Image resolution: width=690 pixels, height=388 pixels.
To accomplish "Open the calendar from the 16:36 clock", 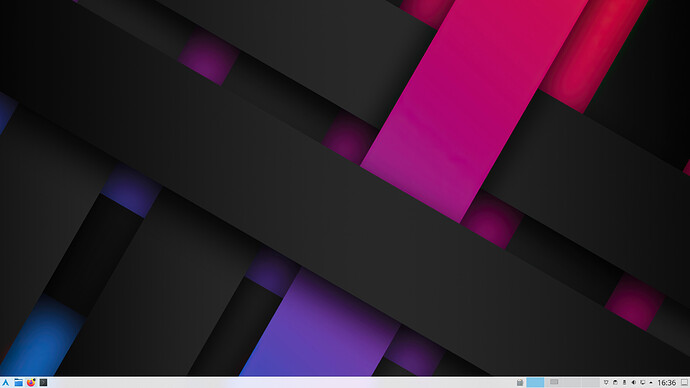I will [x=666, y=383].
